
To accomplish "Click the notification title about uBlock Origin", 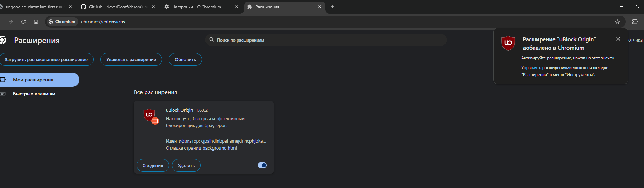I will point(559,43).
